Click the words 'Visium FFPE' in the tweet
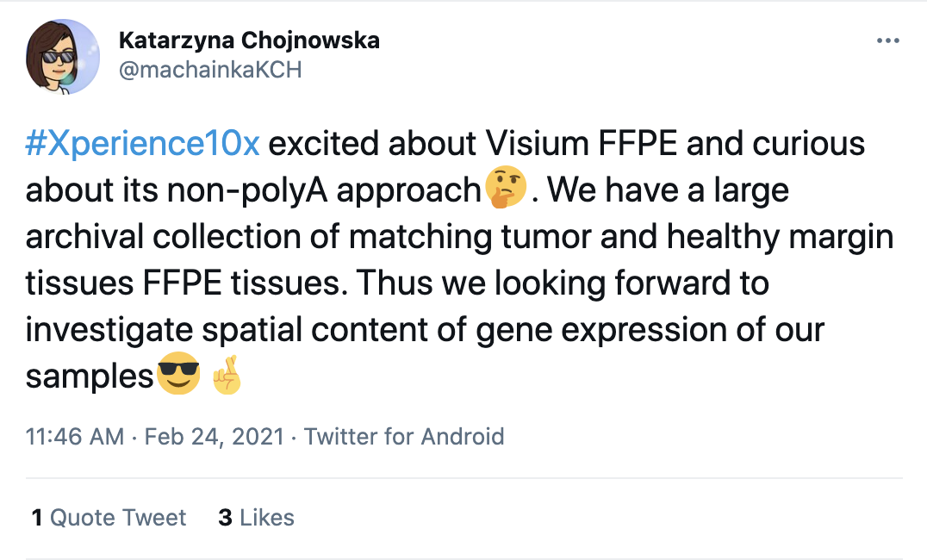The image size is (927, 560). 581,144
